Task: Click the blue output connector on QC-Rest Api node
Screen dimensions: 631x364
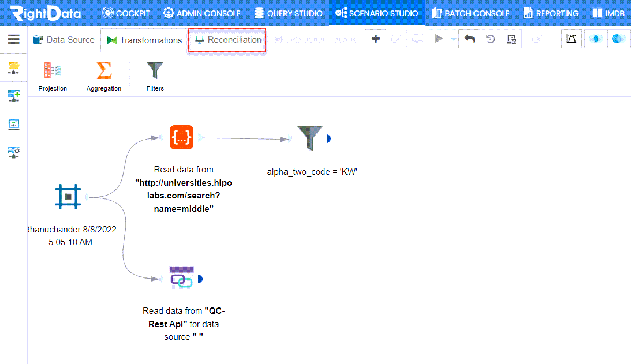Action: click(x=200, y=279)
